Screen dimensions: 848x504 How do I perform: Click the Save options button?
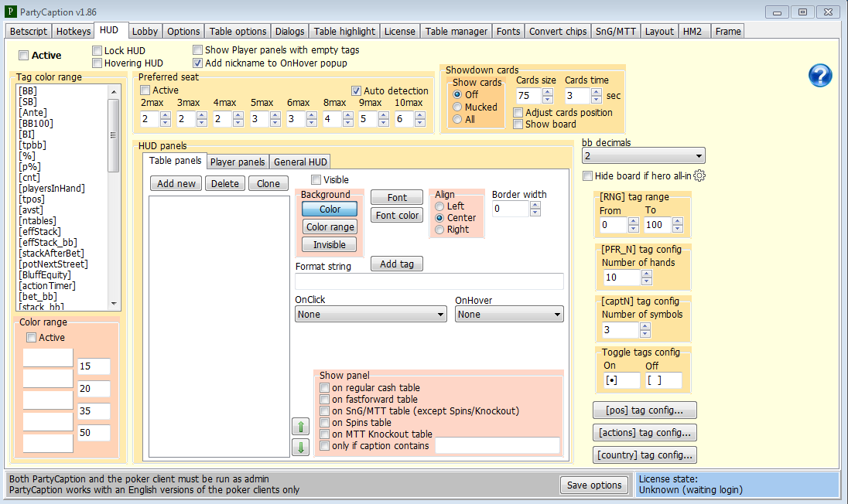(594, 485)
